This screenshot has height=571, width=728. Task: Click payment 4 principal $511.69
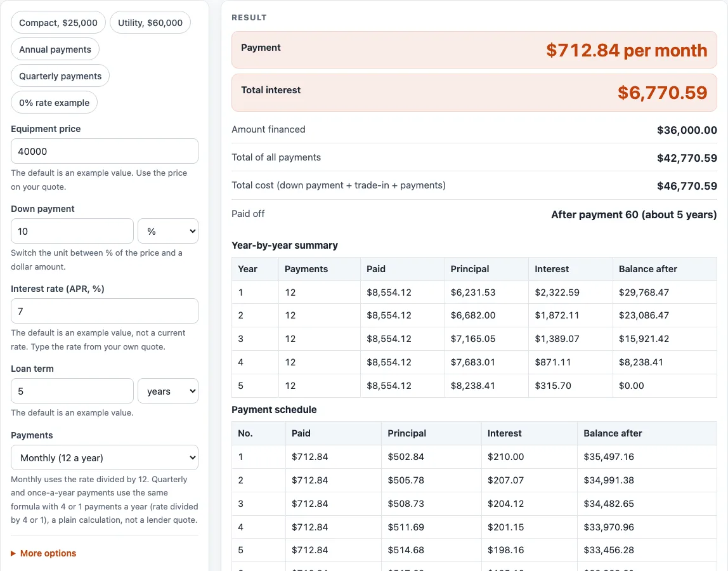click(x=406, y=527)
